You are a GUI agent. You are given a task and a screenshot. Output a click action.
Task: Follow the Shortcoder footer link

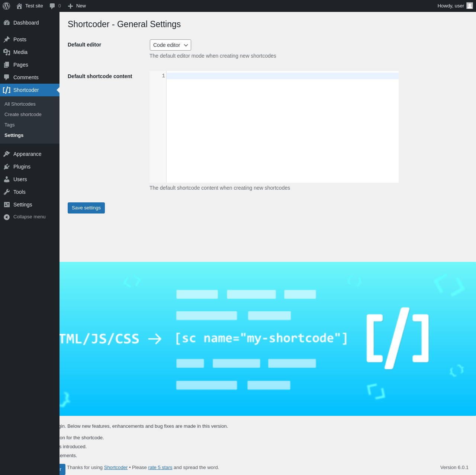tap(116, 468)
